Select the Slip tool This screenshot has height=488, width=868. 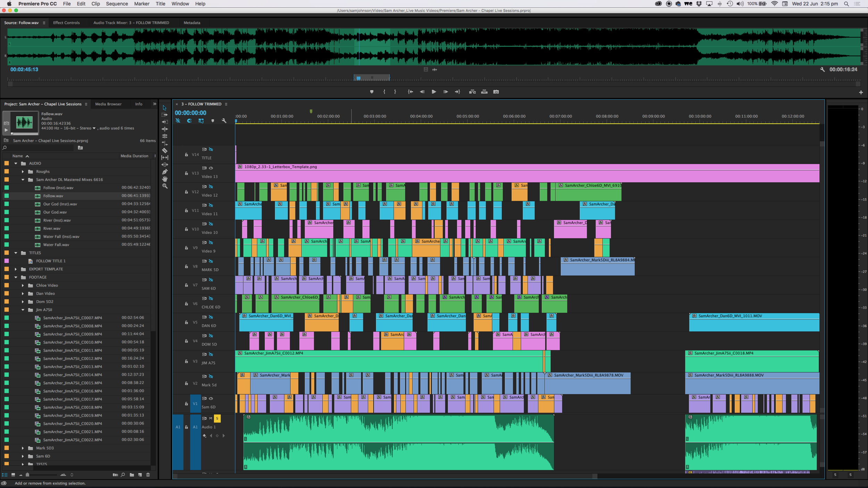click(x=165, y=157)
